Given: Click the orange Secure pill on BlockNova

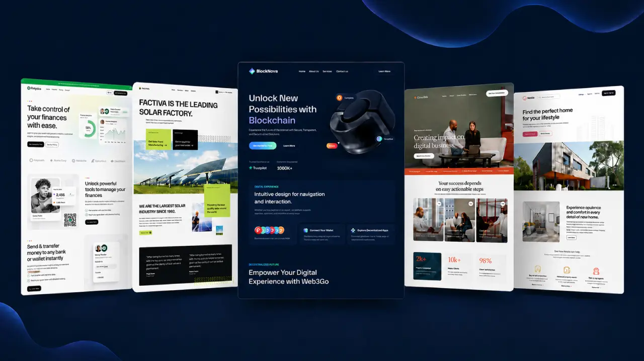Looking at the screenshot, I should 332,146.
